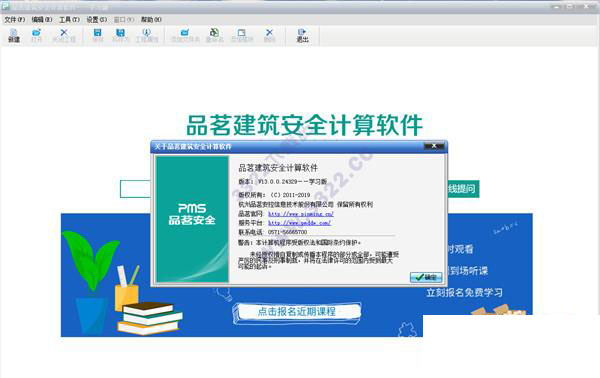
Task: Open the 品茗官网 website link
Action: pos(301,214)
